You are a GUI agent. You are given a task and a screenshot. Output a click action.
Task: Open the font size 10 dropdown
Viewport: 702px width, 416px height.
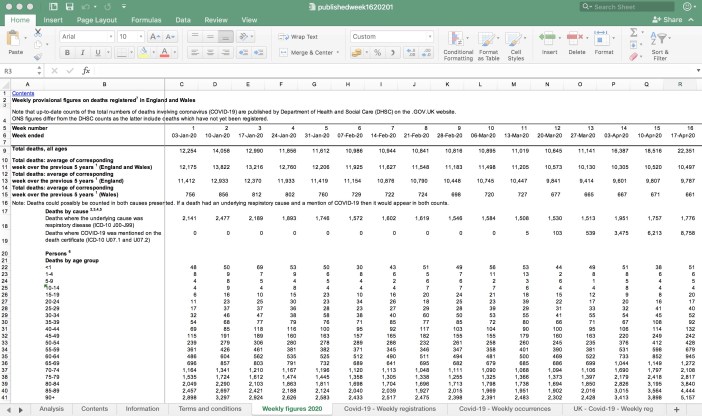click(141, 37)
